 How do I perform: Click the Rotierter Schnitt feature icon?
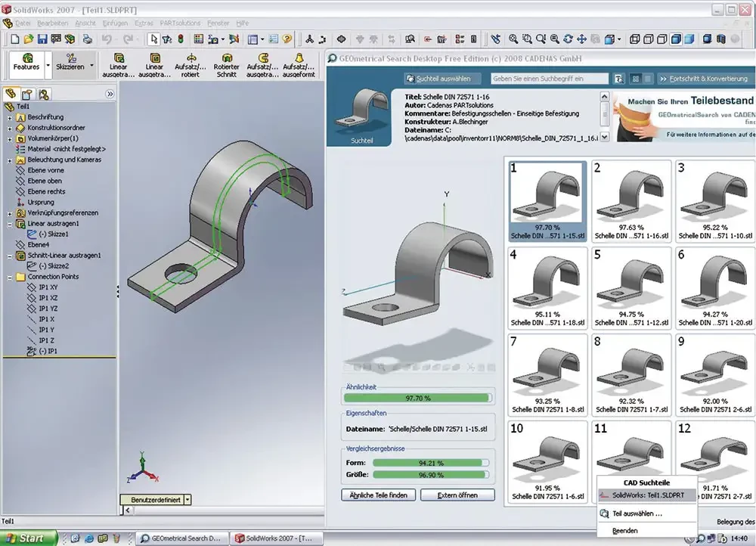click(227, 65)
